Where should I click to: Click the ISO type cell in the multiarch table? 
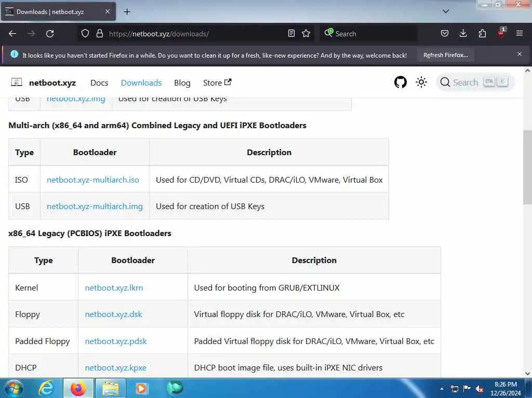click(x=24, y=180)
